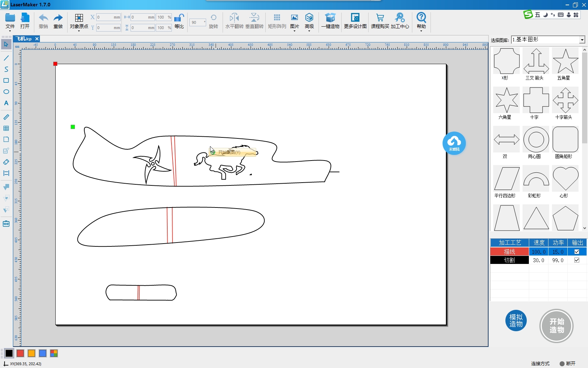This screenshot has width=588, height=368.
Task: Close the 飞机.lcp tab
Action: [37, 39]
